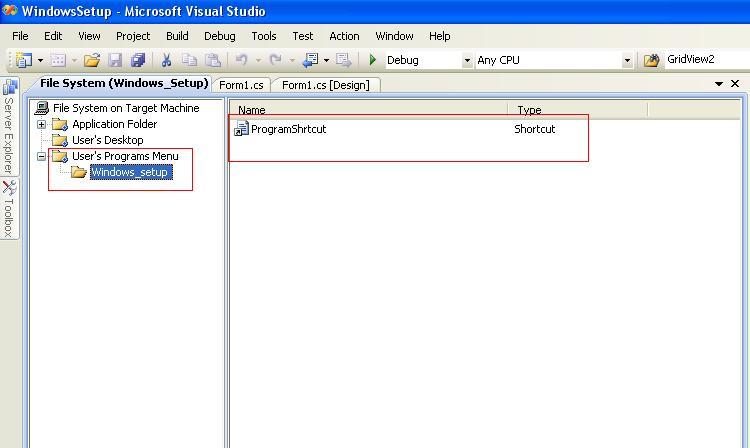
Task: Click the ProgramShrtcut shortcut file icon
Action: point(242,129)
